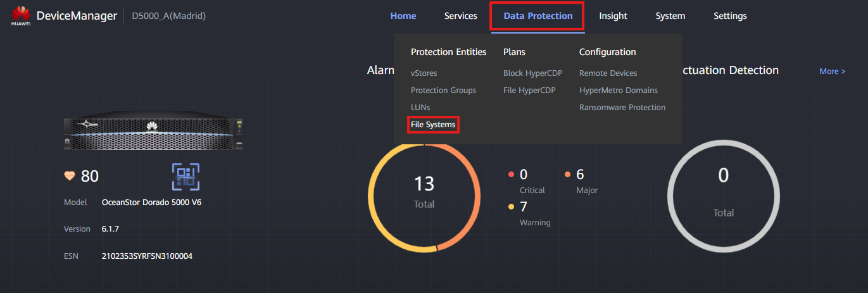This screenshot has height=293, width=868.
Task: Open Ransomware Protection configuration
Action: point(622,108)
